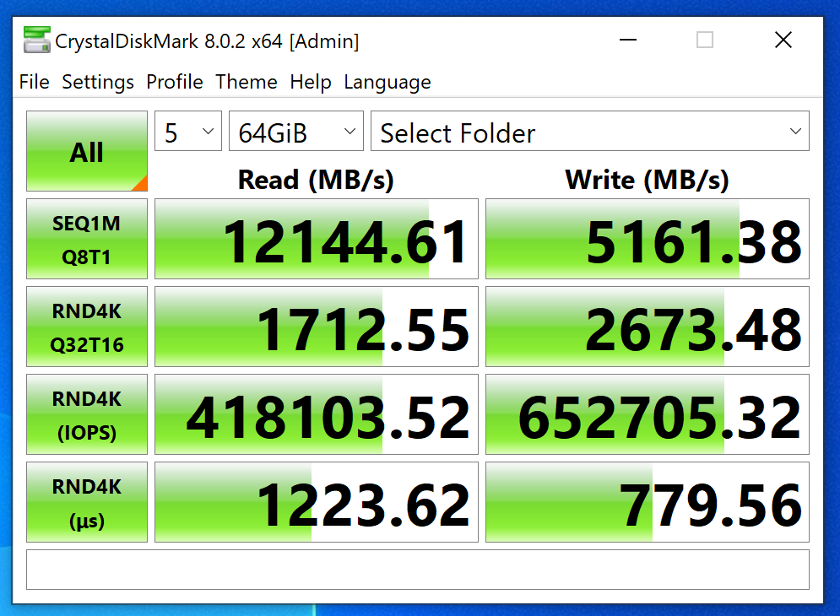Click the Read (MB/s) column header
This screenshot has height=616, width=840.
316,180
